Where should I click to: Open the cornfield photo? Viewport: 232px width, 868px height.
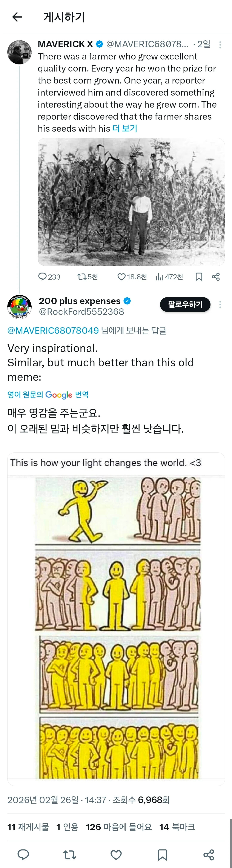pos(131,201)
